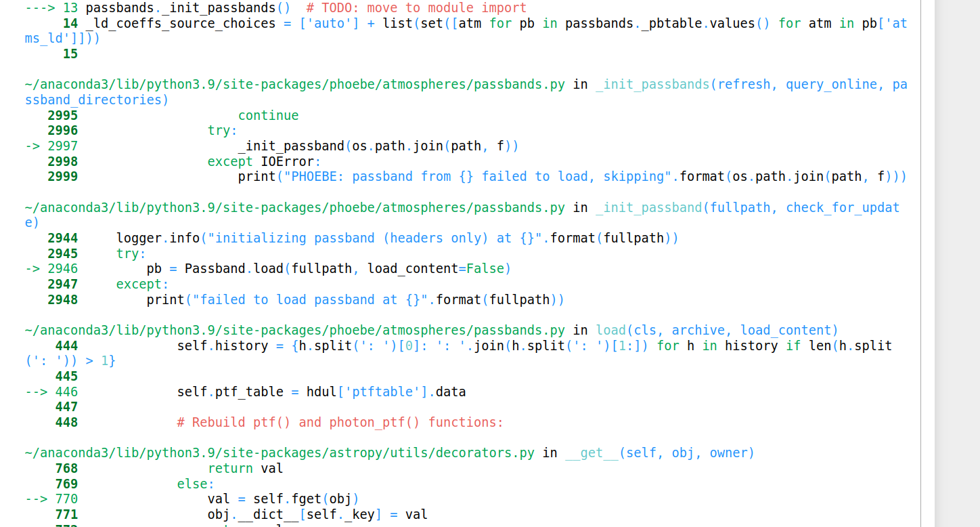980x527 pixels.
Task: Click the line number 2999
Action: [63, 177]
